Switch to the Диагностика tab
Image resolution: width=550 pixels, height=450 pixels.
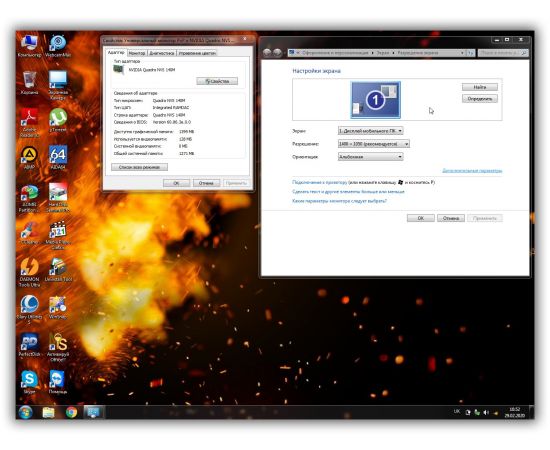(162, 53)
